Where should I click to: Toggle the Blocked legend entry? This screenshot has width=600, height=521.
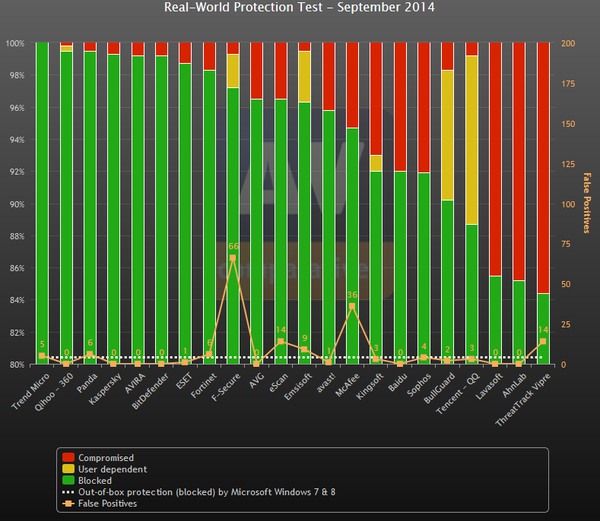[87, 481]
